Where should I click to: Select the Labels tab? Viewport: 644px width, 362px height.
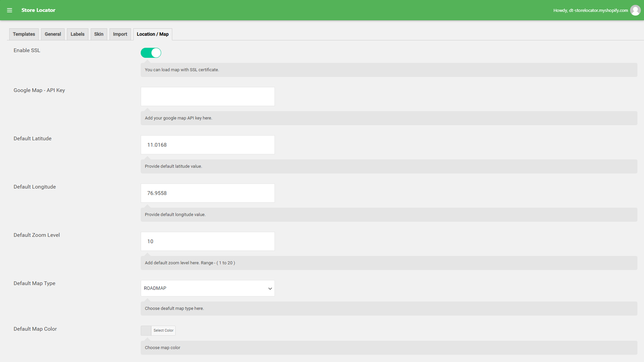tap(77, 34)
